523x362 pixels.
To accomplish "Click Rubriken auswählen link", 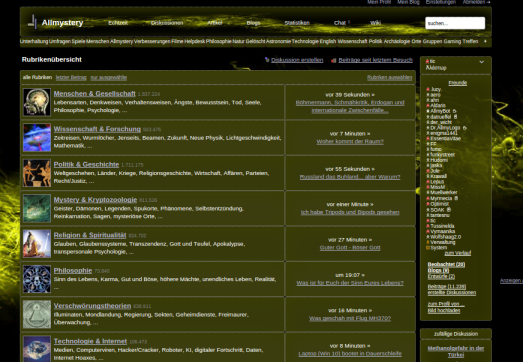I will 389,77.
